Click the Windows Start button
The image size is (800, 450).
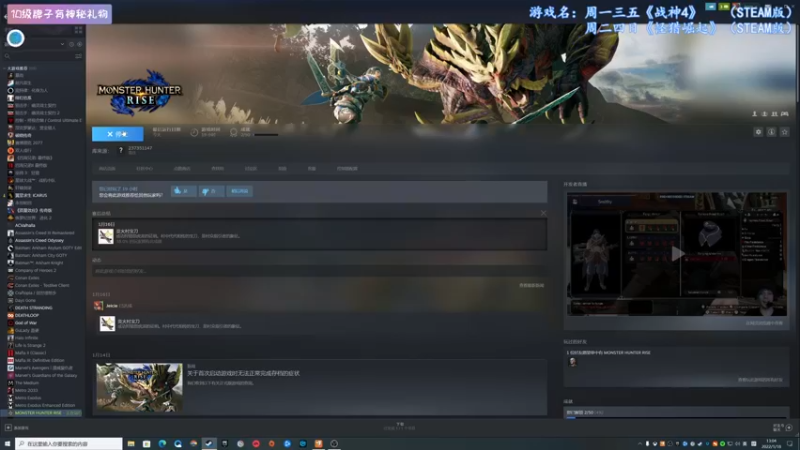pyautogui.click(x=7, y=444)
